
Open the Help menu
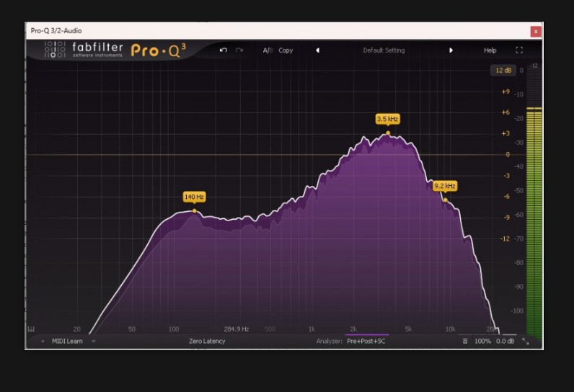pos(490,50)
